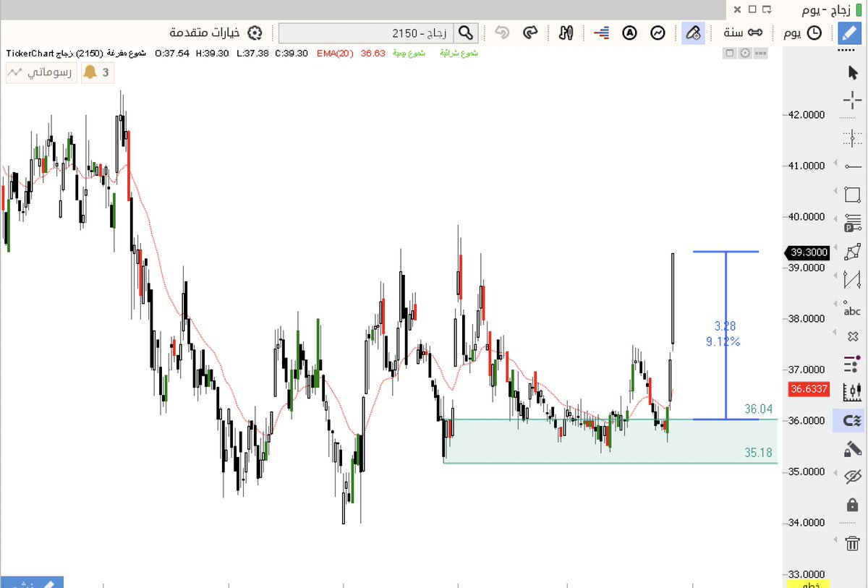Open the candlestick chart measure icon

(852, 393)
